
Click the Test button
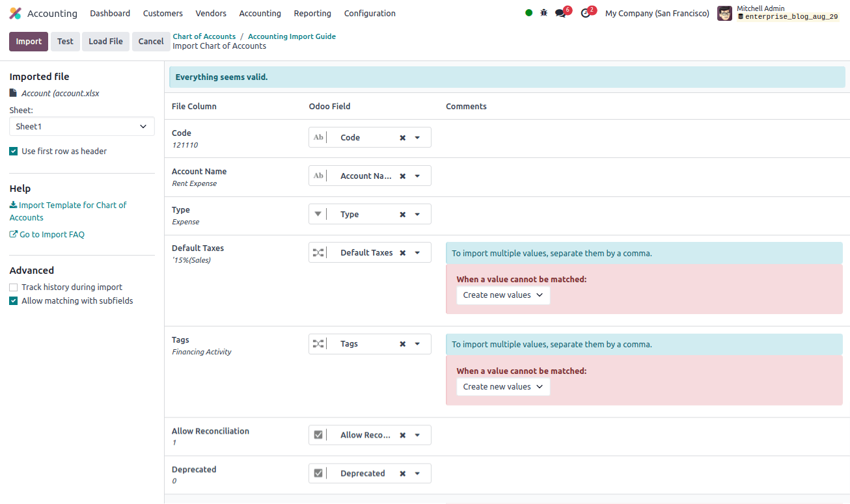[65, 41]
